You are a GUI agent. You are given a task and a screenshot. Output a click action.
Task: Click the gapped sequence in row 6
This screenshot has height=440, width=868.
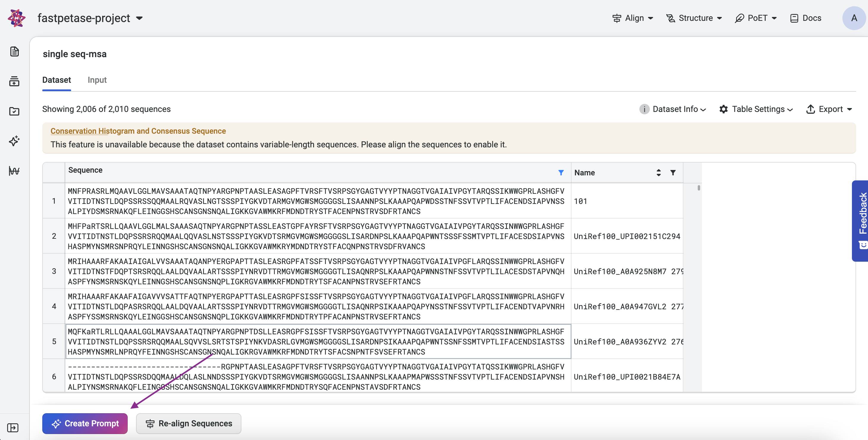pos(316,377)
